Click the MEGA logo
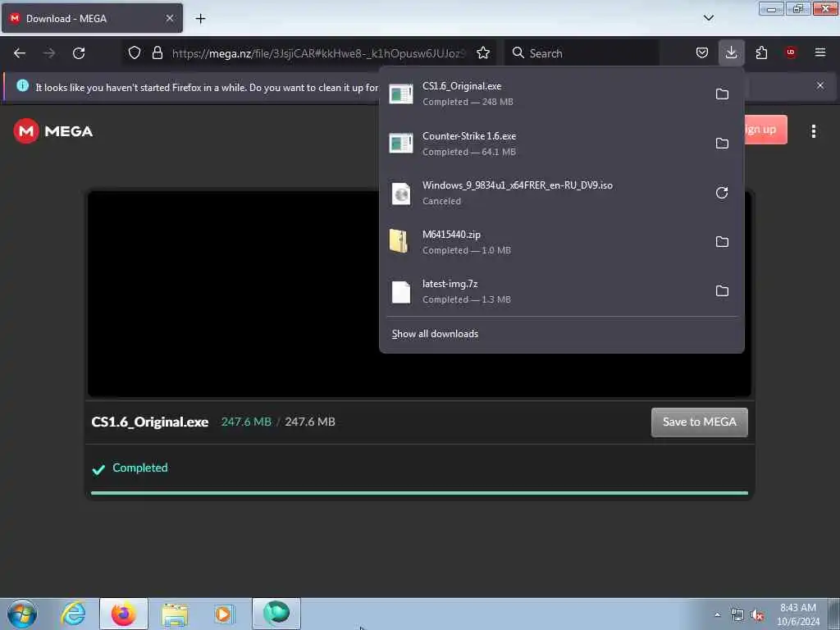840x630 pixels. pyautogui.click(x=53, y=131)
